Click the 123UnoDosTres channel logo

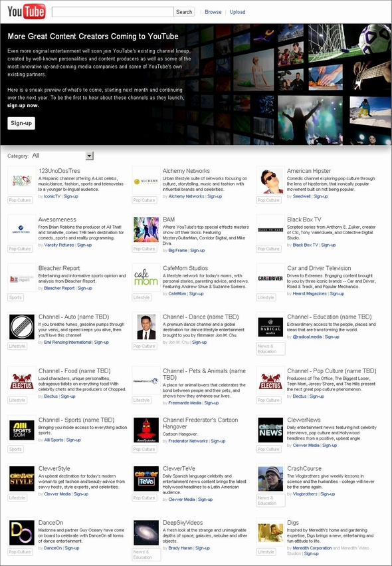pos(22,180)
